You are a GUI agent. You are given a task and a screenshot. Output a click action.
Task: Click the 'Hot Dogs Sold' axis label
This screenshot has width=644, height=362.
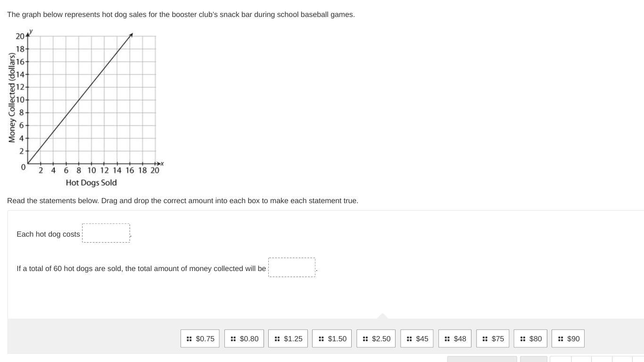pos(91,182)
